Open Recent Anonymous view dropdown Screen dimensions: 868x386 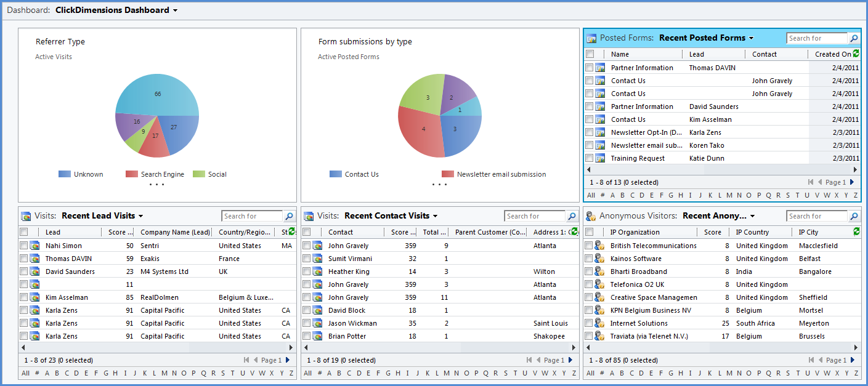[752, 216]
